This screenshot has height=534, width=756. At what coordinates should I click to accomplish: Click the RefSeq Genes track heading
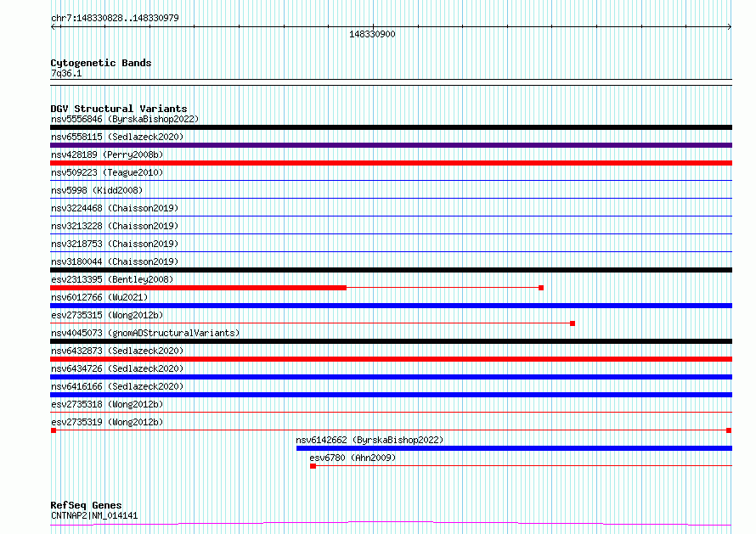(x=86, y=505)
